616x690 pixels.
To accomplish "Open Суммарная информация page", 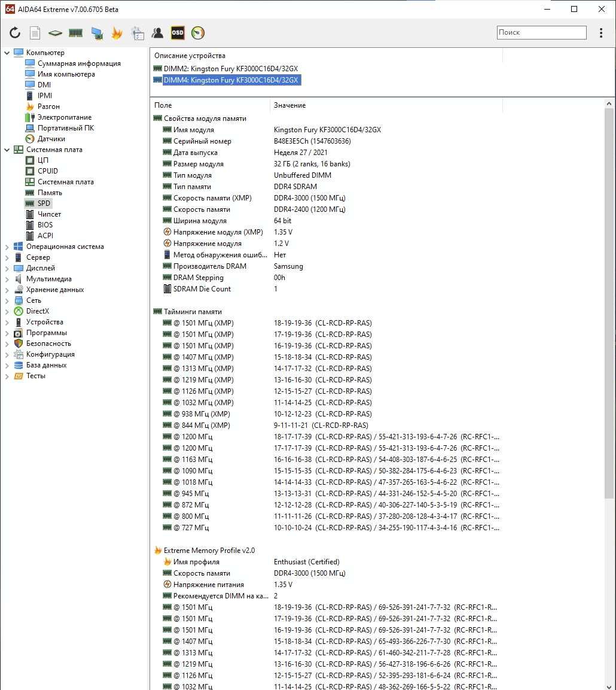I will [79, 63].
